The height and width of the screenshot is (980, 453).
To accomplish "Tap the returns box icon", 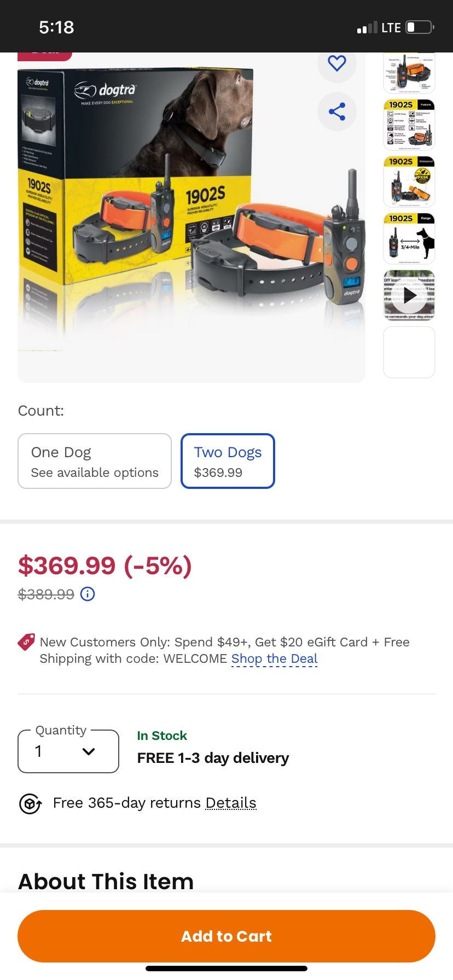I will pyautogui.click(x=31, y=803).
